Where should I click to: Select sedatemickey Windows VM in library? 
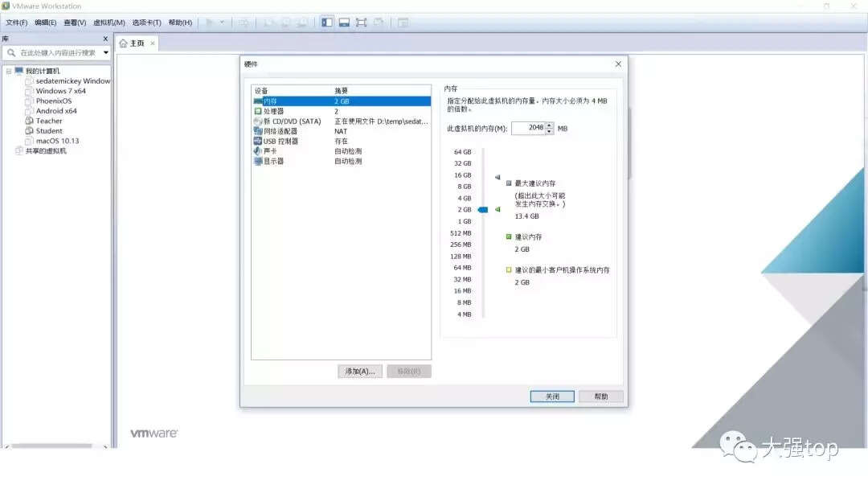click(72, 81)
